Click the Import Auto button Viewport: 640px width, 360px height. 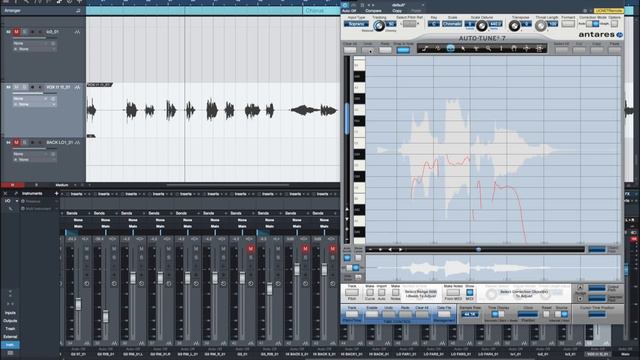pos(382,293)
